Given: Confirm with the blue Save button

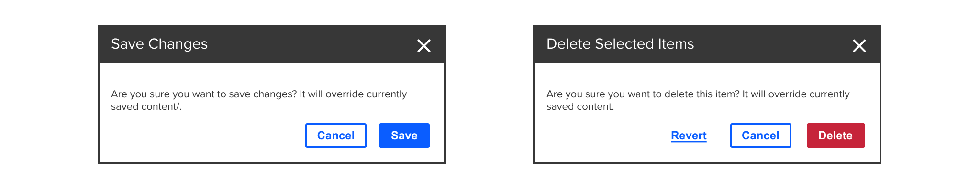Looking at the screenshot, I should click(404, 136).
